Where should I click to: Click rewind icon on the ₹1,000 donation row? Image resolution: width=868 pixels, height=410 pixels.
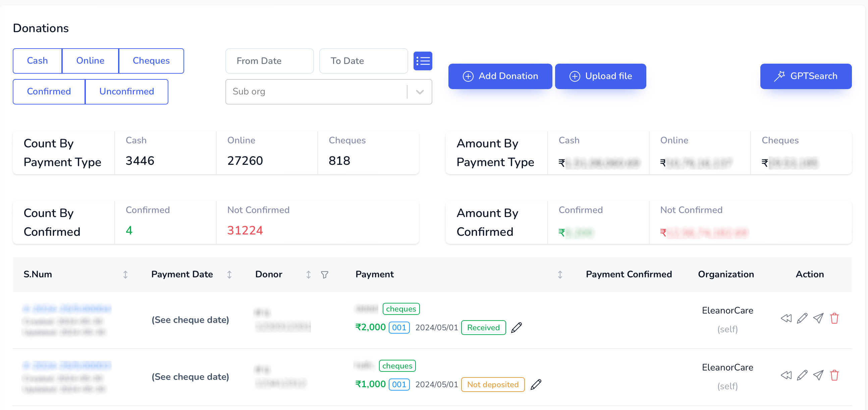[786, 375]
